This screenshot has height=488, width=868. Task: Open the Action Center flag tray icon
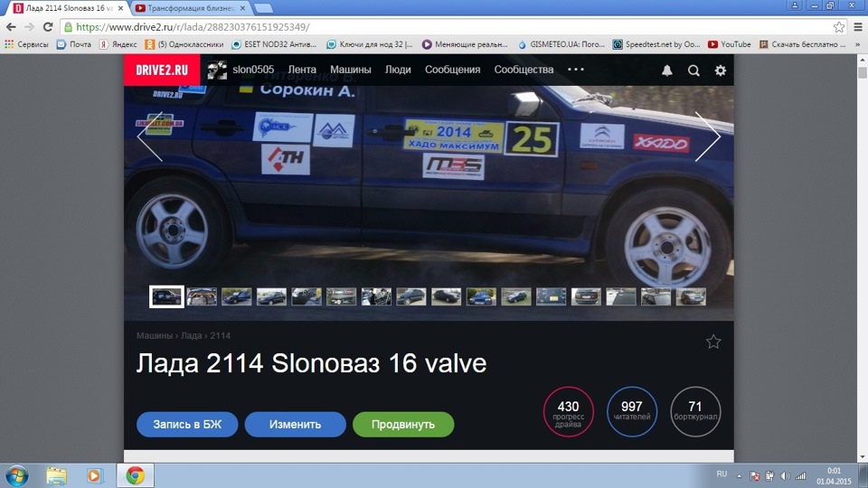754,476
